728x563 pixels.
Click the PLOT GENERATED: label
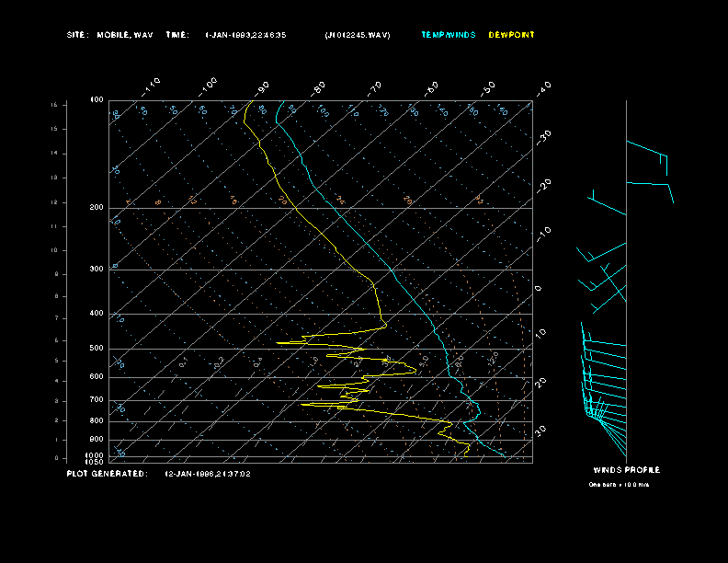108,474
